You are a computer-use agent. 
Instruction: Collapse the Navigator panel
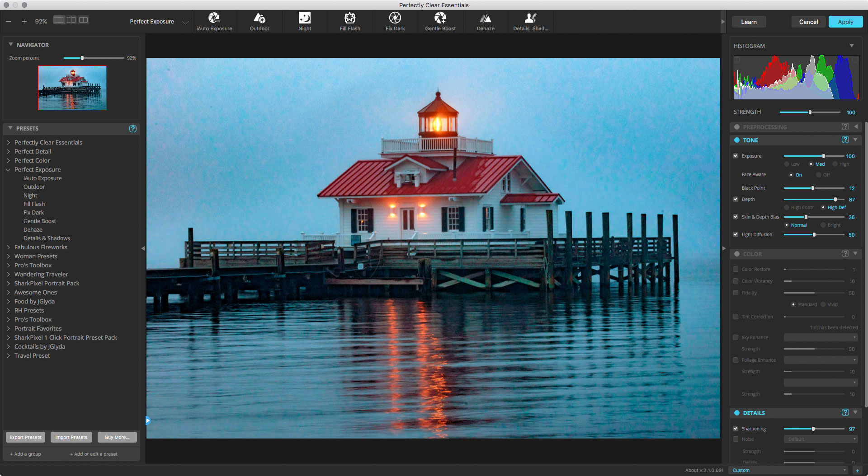click(x=11, y=45)
